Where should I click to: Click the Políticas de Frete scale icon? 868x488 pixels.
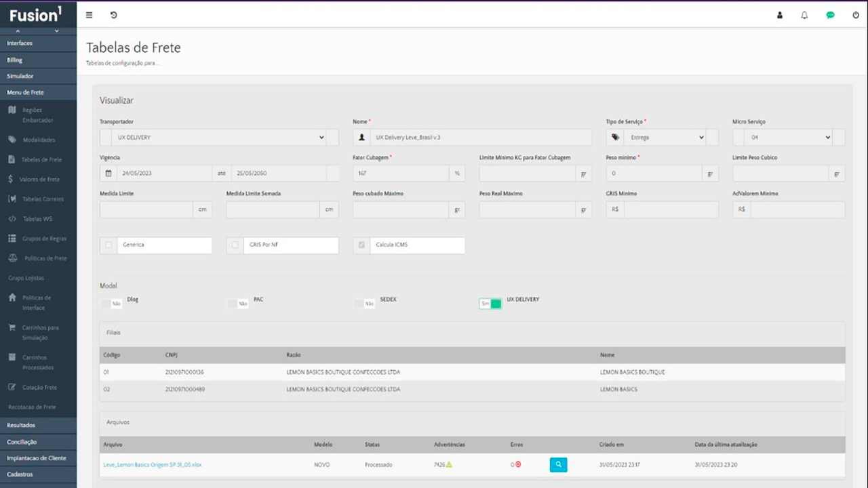[12, 258]
